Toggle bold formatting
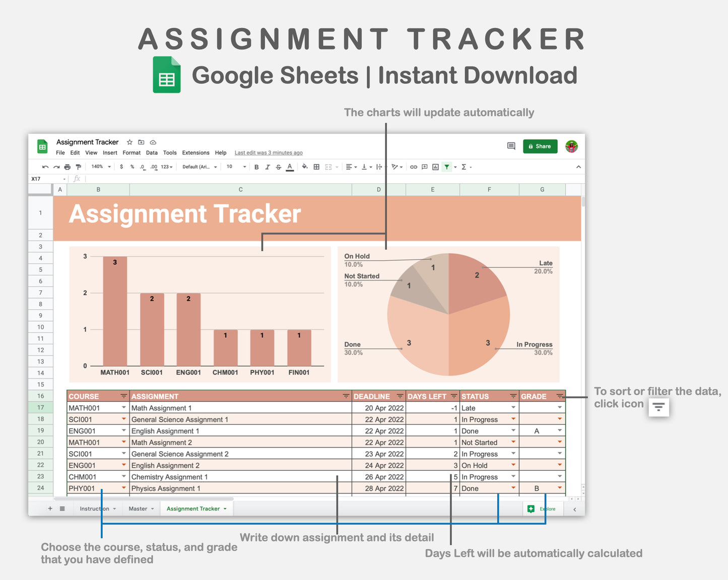The image size is (728, 580). (x=256, y=167)
